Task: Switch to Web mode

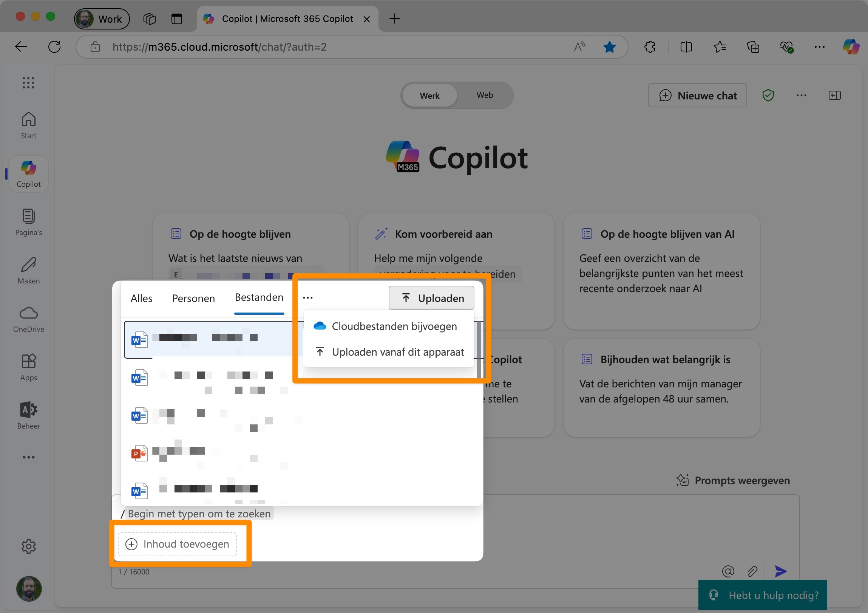Action: [484, 95]
